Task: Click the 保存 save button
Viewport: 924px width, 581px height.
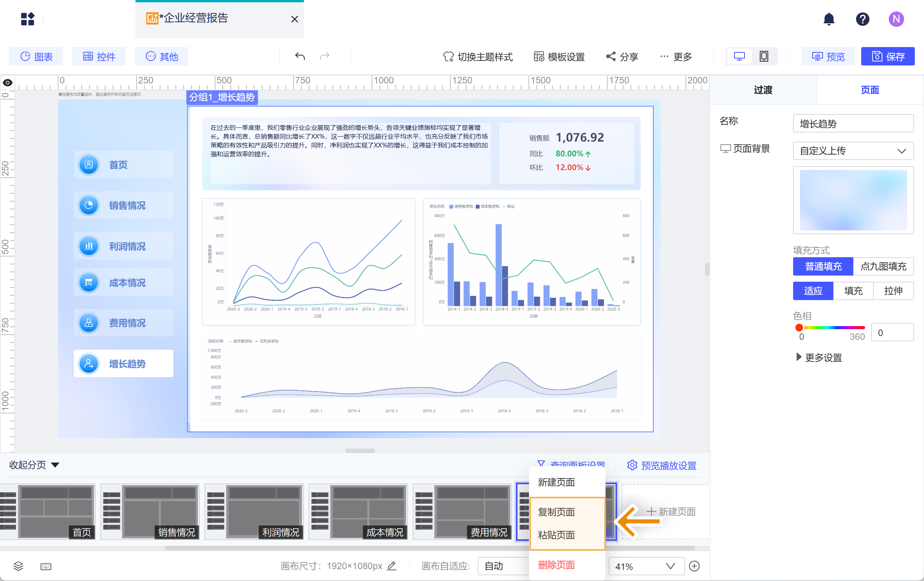Action: tap(887, 56)
